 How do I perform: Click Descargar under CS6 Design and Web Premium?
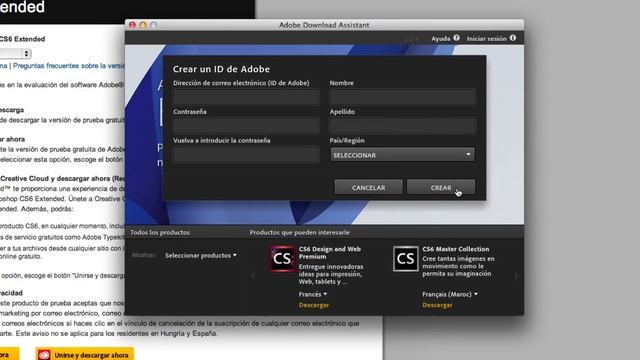pos(313,305)
